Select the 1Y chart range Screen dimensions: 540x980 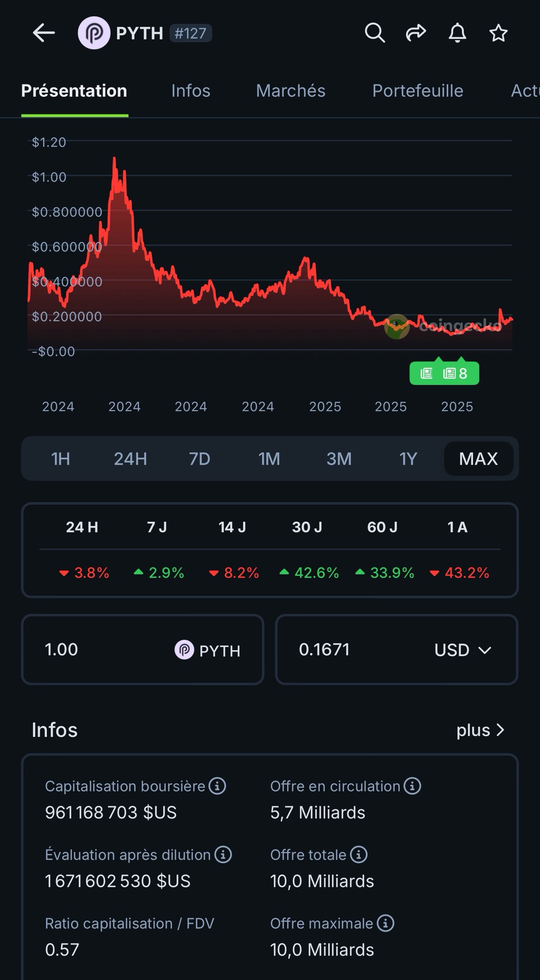coord(408,458)
